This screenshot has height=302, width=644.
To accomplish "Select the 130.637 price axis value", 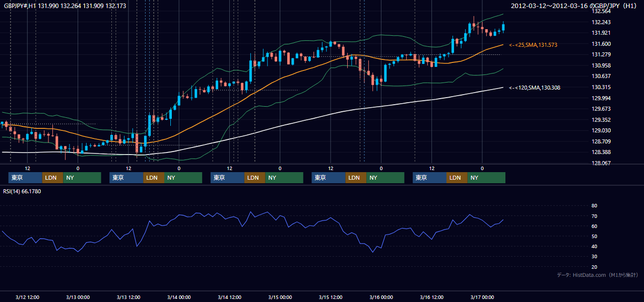I will coord(601,76).
